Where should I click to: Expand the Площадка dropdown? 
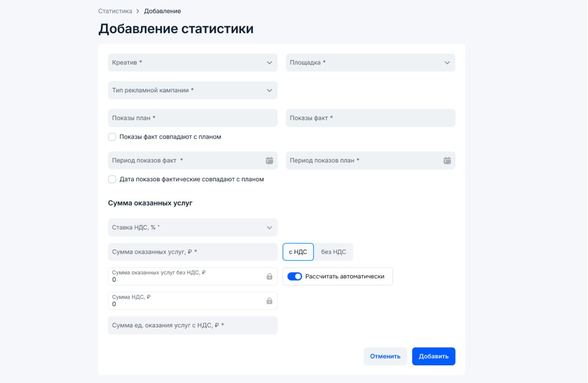pyautogui.click(x=370, y=62)
